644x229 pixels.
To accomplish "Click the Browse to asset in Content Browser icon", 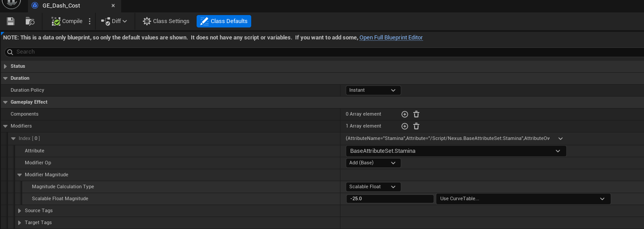I will [30, 21].
